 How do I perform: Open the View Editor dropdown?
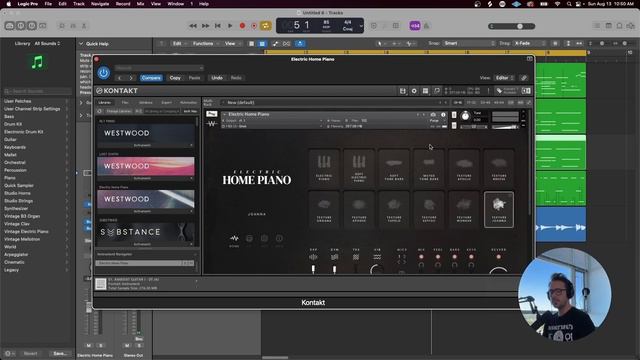504,78
